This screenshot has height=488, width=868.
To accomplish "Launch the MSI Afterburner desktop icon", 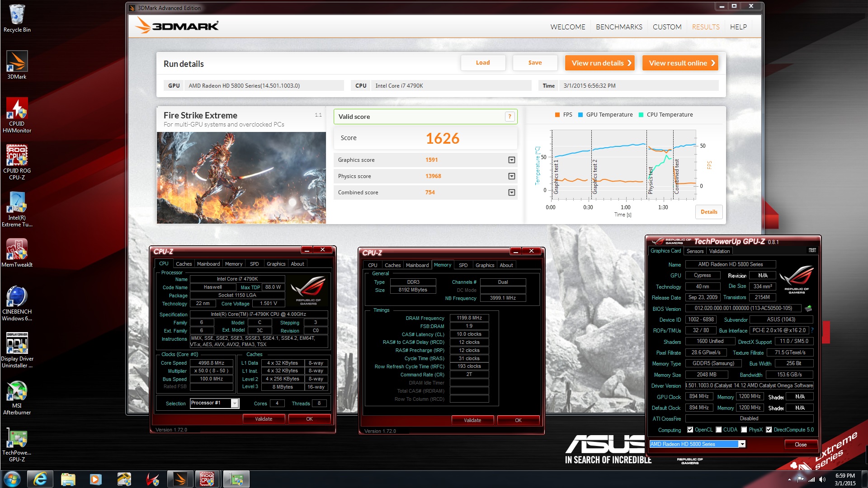I will point(17,398).
